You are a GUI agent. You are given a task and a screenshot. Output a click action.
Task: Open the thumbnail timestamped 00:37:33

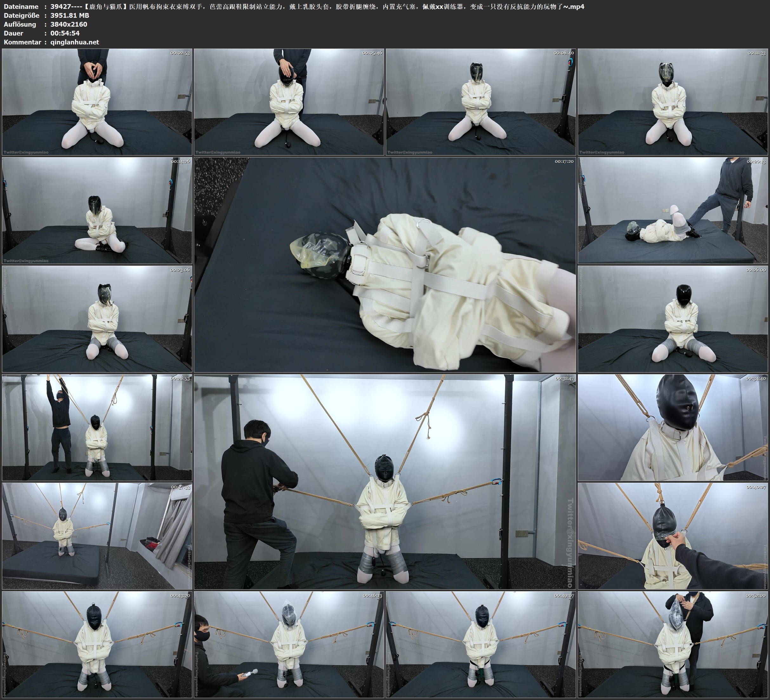click(97, 536)
